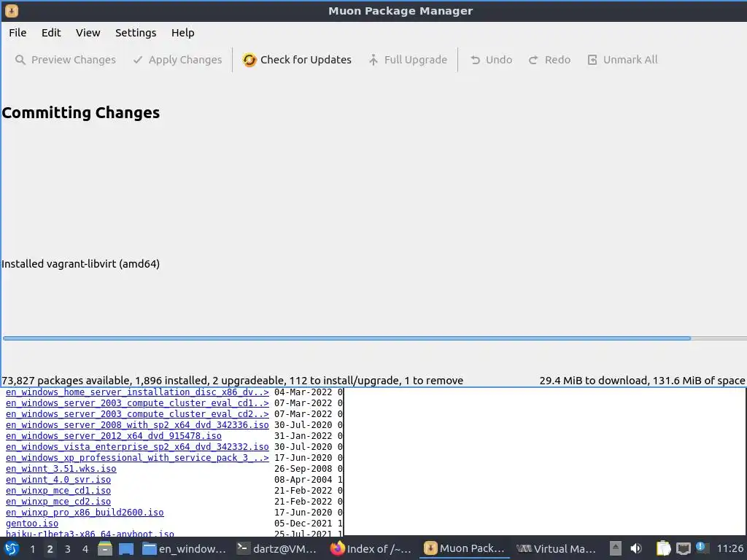Image resolution: width=747 pixels, height=560 pixels.
Task: Open en_winnt_4.0_svr.iso link
Action: 58,480
